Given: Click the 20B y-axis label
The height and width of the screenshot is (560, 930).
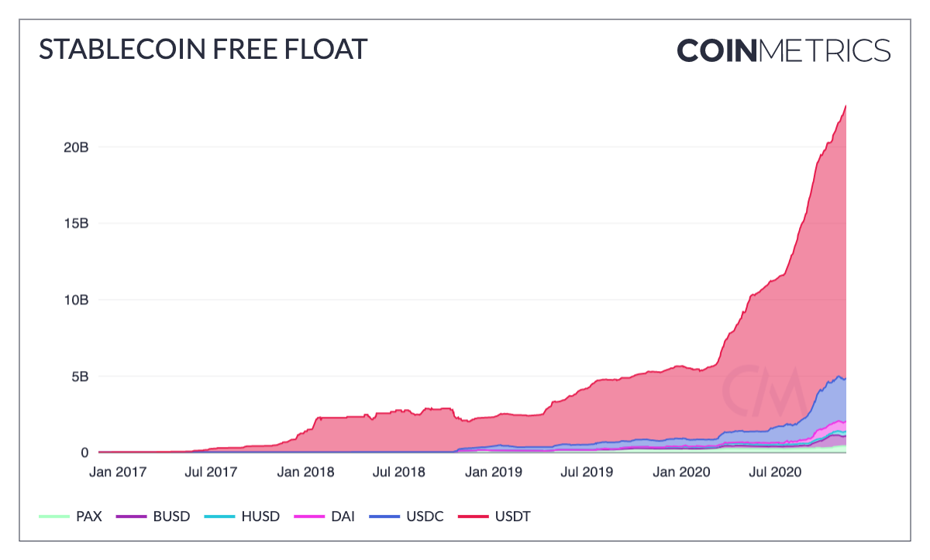Looking at the screenshot, I should (77, 147).
